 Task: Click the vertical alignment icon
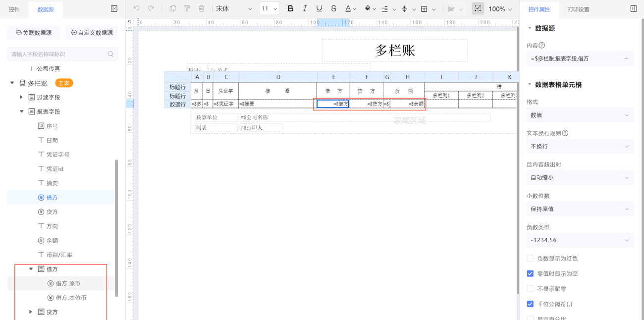click(404, 9)
